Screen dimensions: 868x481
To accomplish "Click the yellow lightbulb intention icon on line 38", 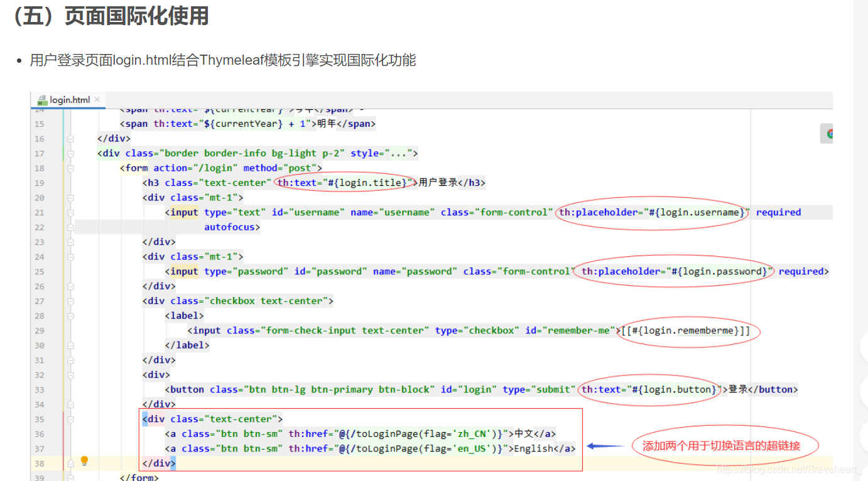I will 84,462.
